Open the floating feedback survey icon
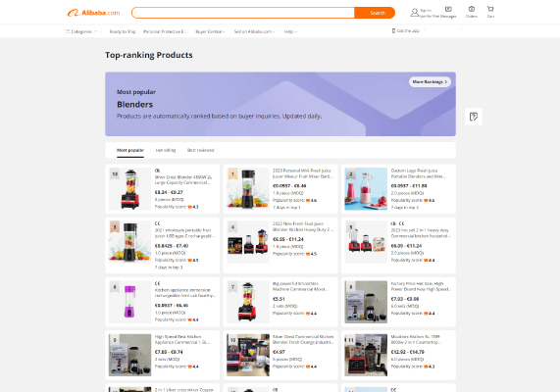 [x=474, y=117]
